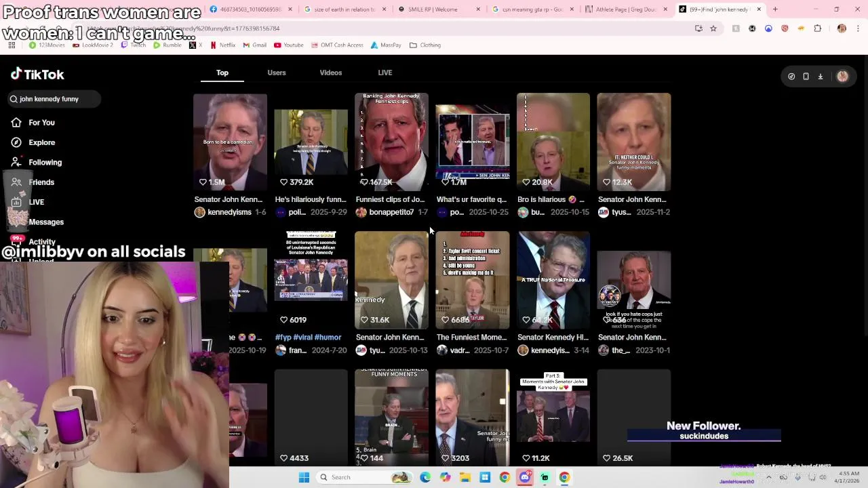Switch to Athlete Page Greg Doucette tab
Screen dimensions: 868x488
coord(624,9)
